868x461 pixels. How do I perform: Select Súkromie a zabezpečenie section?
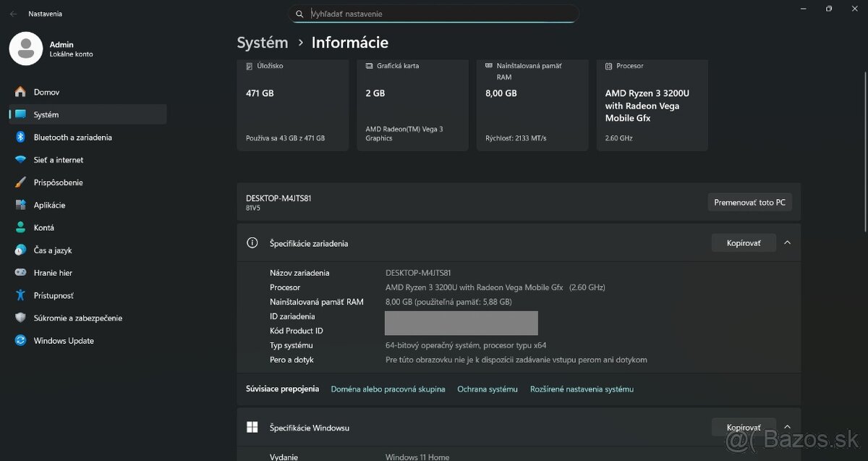point(77,318)
